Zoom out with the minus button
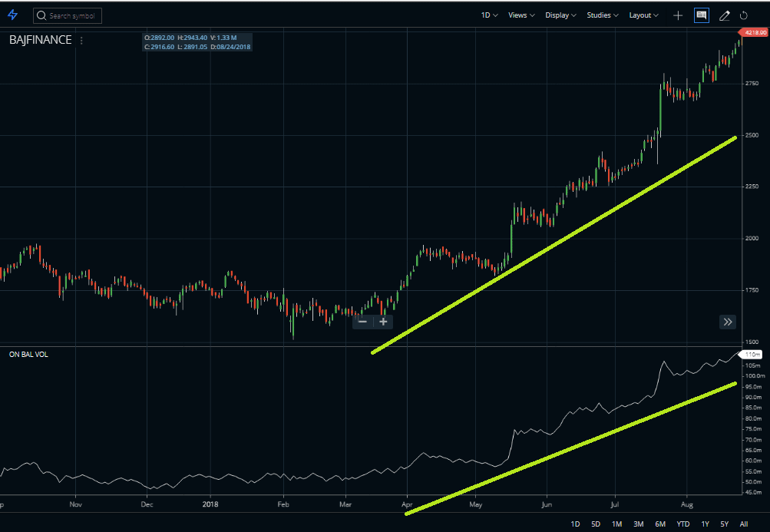The image size is (770, 532). coord(362,322)
